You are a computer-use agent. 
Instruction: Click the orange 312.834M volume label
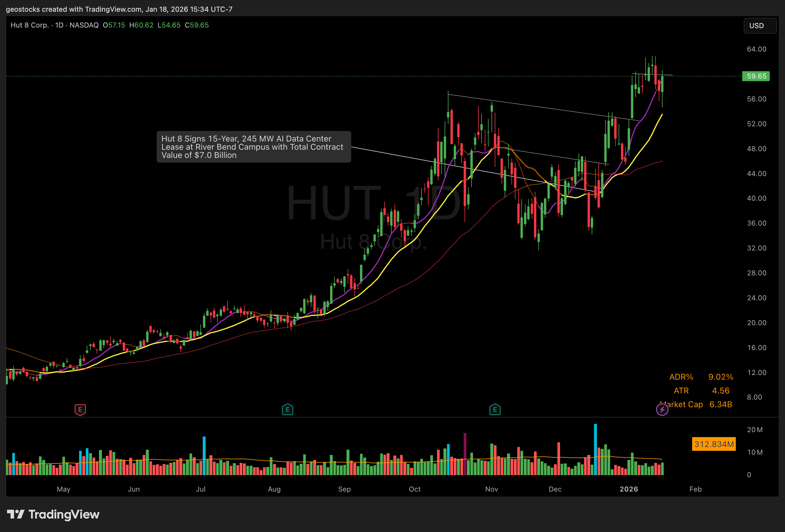(714, 444)
